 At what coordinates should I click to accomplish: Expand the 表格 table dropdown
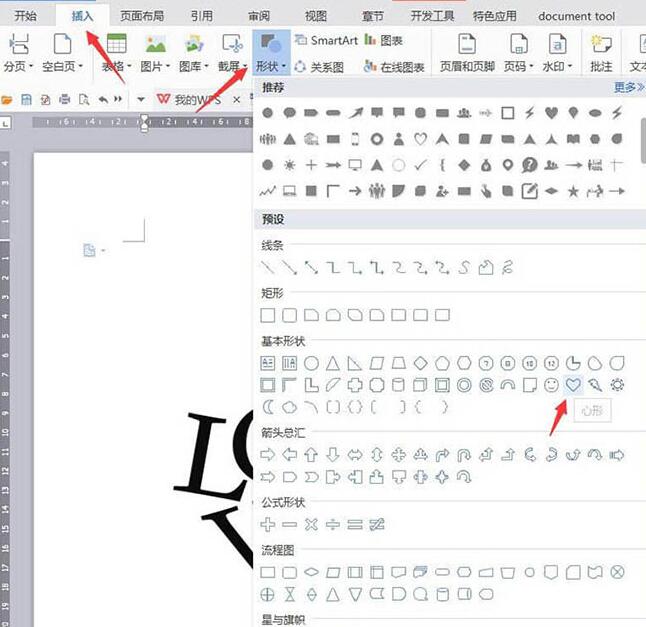coord(120,66)
